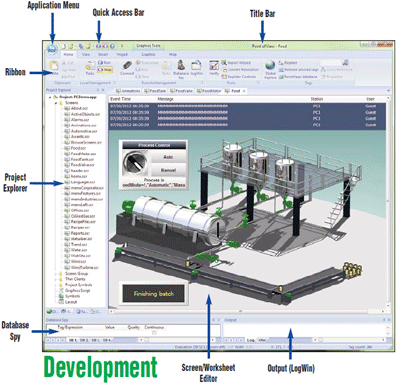Switch to the Insert ribbon tab

pos(103,54)
